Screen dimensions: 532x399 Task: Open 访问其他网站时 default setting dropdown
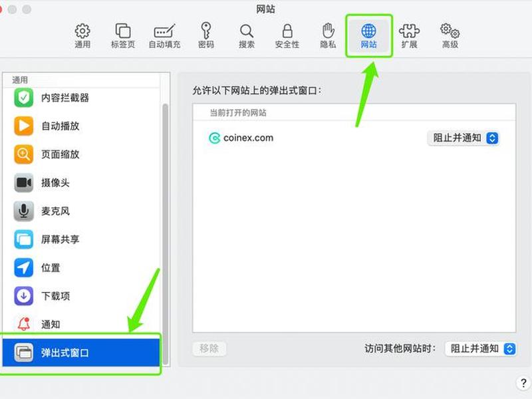pos(480,348)
